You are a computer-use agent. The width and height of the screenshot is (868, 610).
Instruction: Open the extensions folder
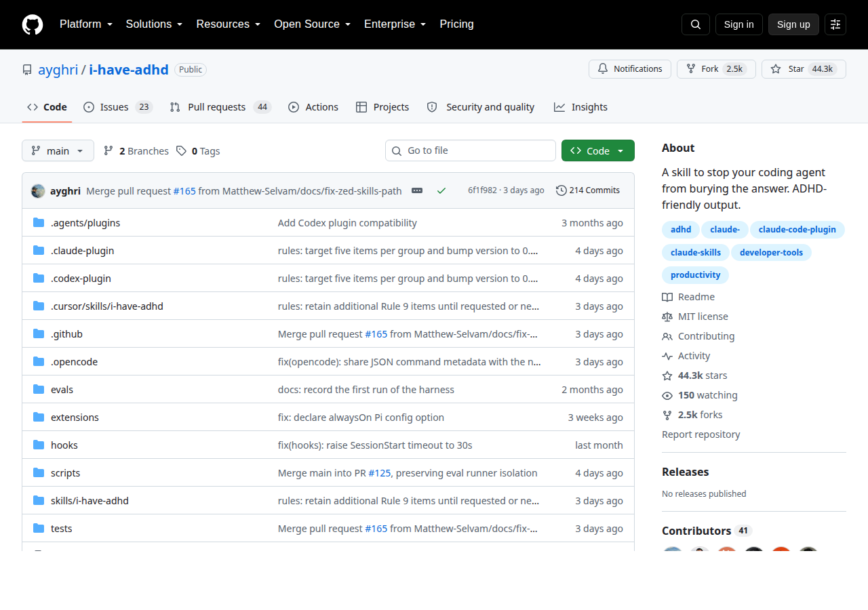(75, 418)
